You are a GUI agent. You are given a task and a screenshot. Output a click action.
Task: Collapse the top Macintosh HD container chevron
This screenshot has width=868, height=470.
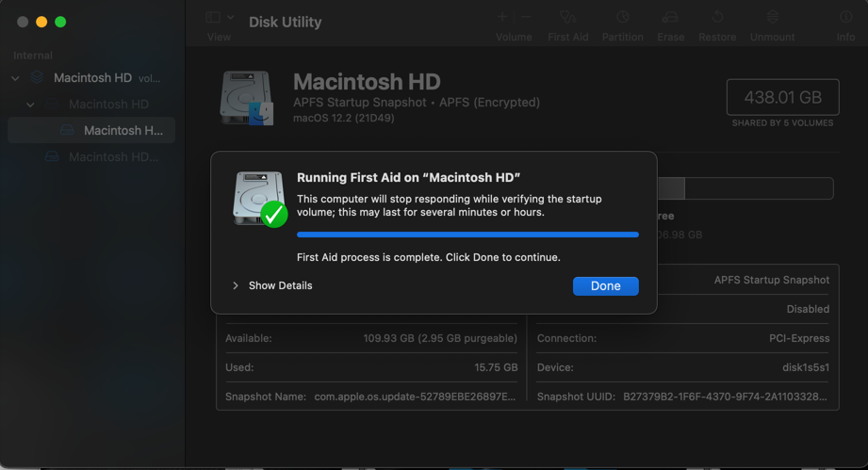tap(15, 78)
